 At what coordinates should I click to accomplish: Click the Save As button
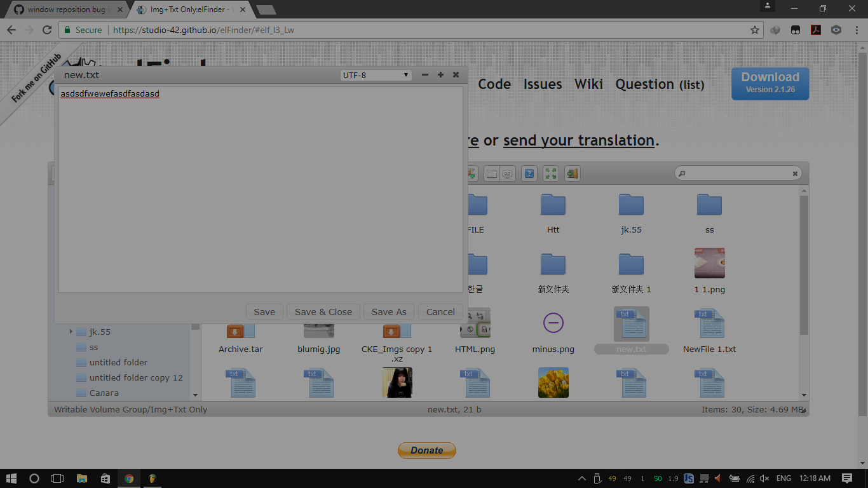(x=389, y=312)
